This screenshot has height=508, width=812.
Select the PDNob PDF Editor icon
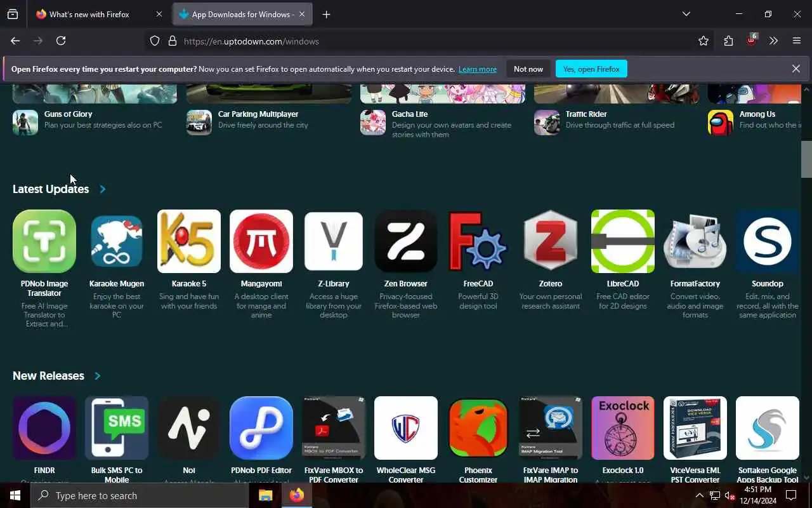261,428
